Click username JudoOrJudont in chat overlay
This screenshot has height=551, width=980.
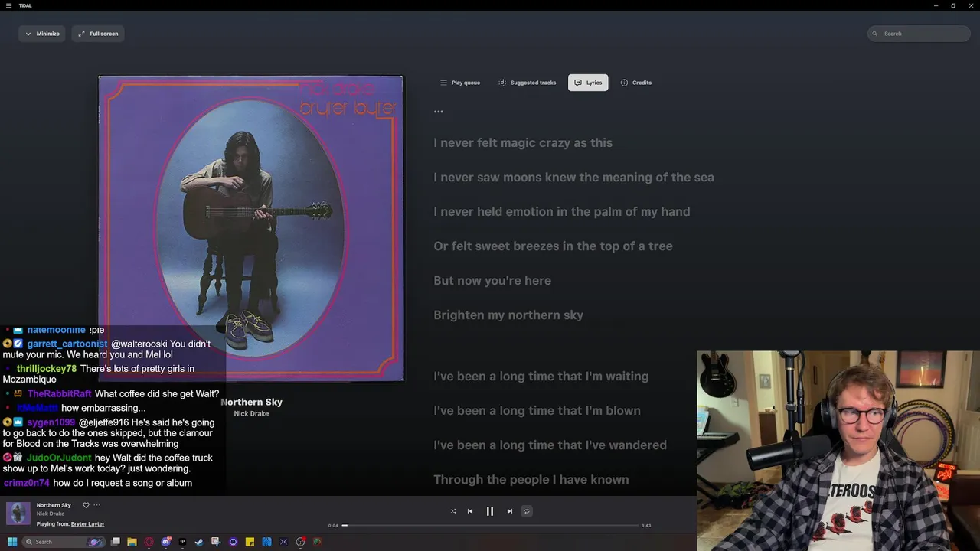click(x=59, y=458)
